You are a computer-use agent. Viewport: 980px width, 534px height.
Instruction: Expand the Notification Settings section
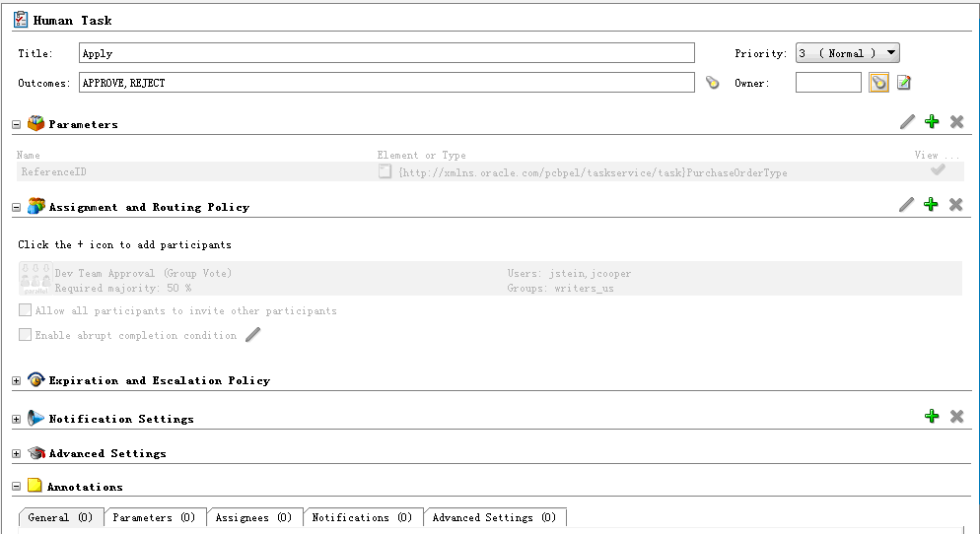click(16, 419)
